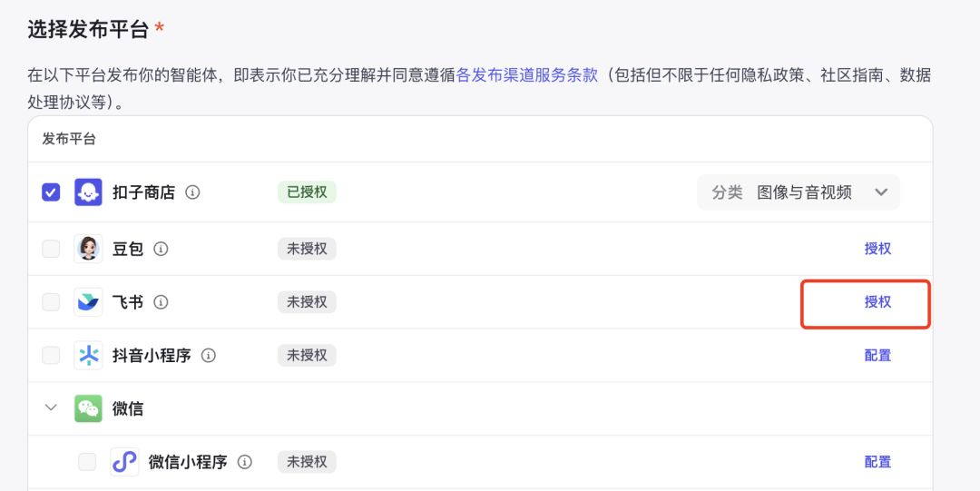Collapse the 微信 group chevron

[x=51, y=408]
